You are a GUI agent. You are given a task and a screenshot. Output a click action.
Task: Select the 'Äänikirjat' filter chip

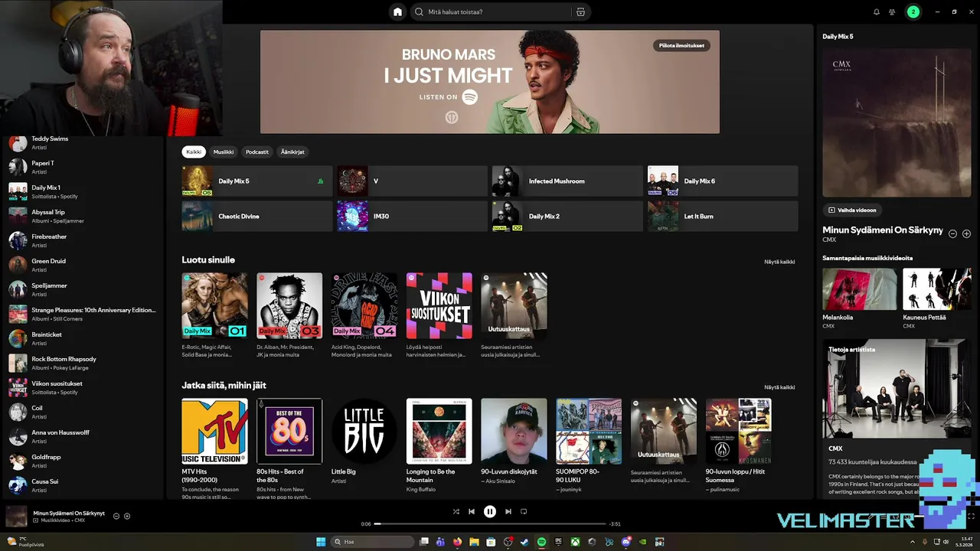tap(292, 152)
